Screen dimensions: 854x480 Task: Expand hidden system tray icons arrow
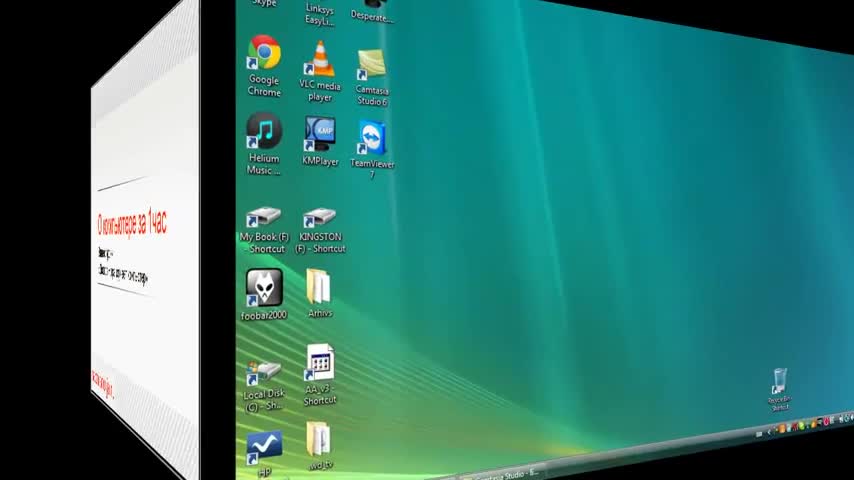click(x=770, y=432)
